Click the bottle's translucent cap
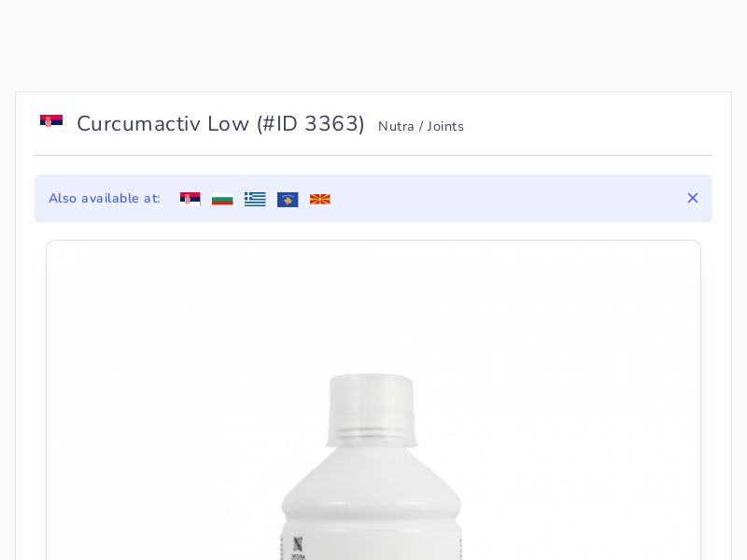The height and width of the screenshot is (560, 747). click(x=372, y=410)
